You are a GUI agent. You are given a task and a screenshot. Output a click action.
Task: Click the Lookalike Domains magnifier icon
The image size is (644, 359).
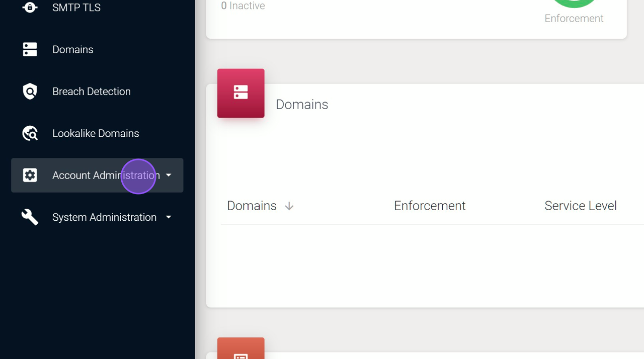[30, 133]
